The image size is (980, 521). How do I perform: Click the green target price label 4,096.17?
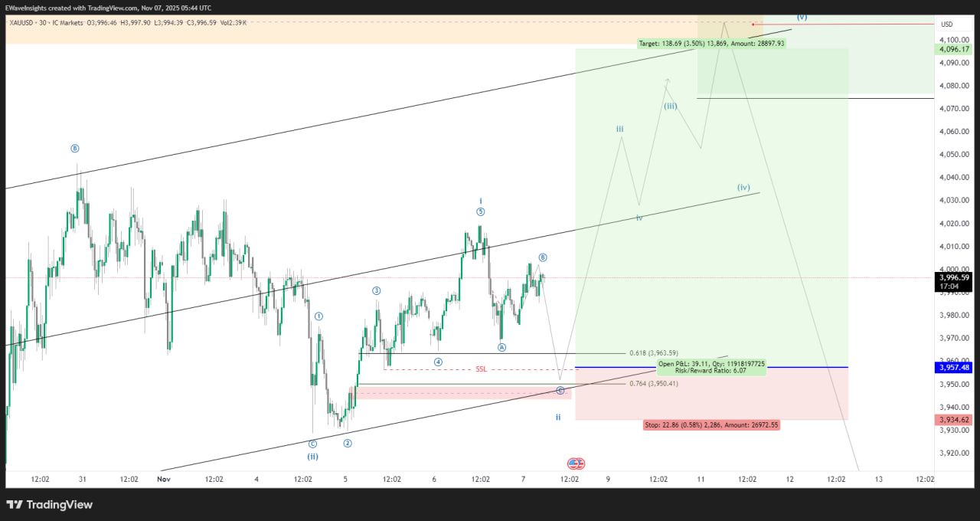pyautogui.click(x=953, y=48)
